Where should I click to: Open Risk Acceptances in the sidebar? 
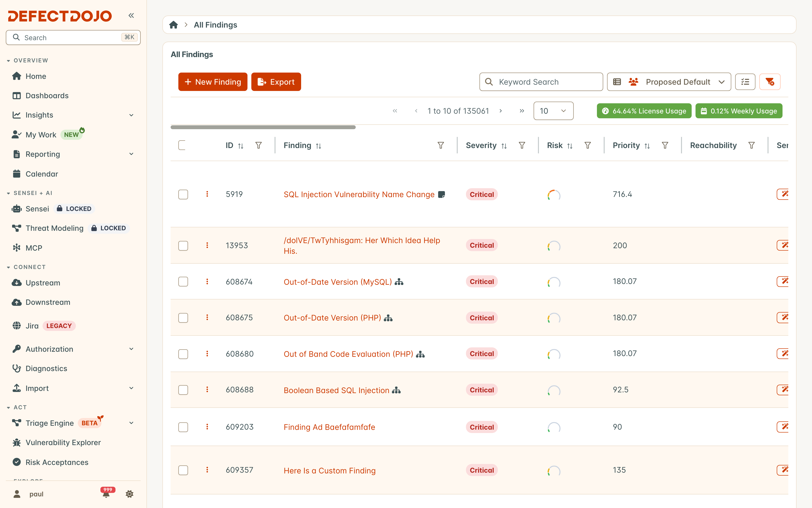pyautogui.click(x=57, y=462)
